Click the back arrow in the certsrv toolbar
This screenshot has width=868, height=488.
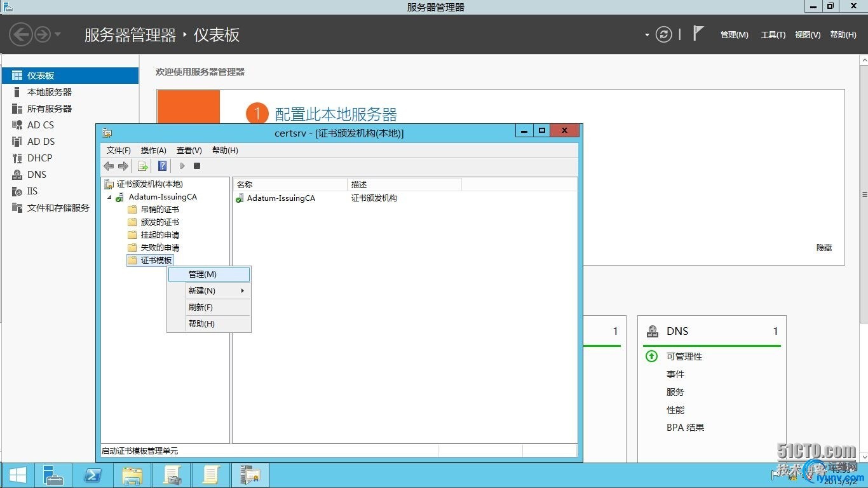click(x=109, y=166)
